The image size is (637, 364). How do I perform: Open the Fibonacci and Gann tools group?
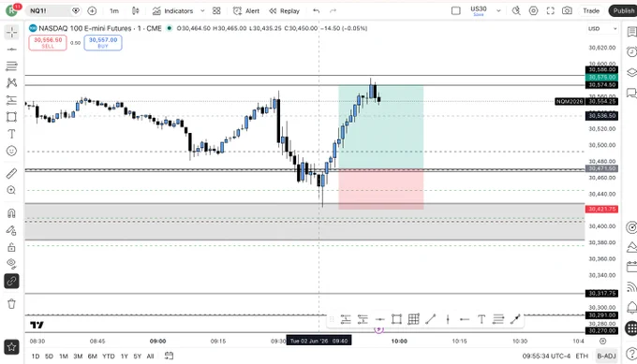[11, 66]
